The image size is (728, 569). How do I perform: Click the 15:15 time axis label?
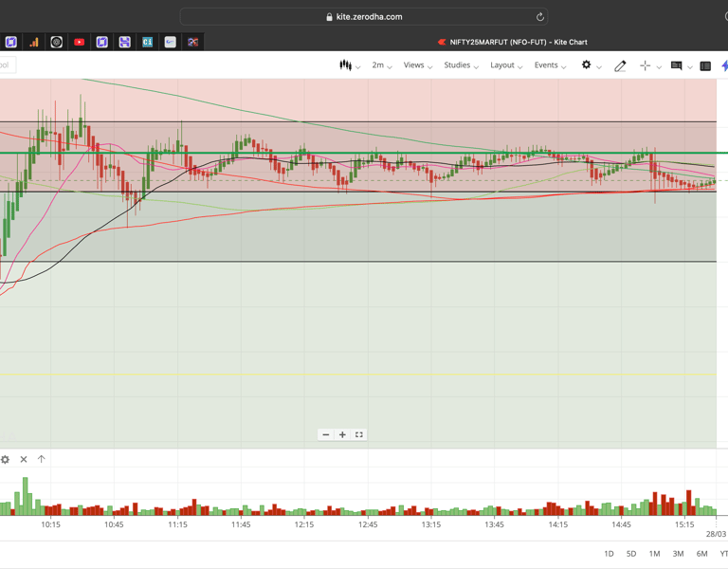[x=684, y=524]
